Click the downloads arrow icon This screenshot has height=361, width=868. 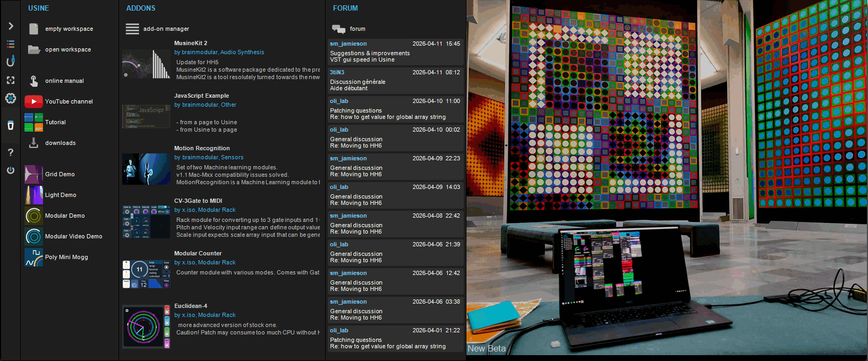click(x=33, y=143)
